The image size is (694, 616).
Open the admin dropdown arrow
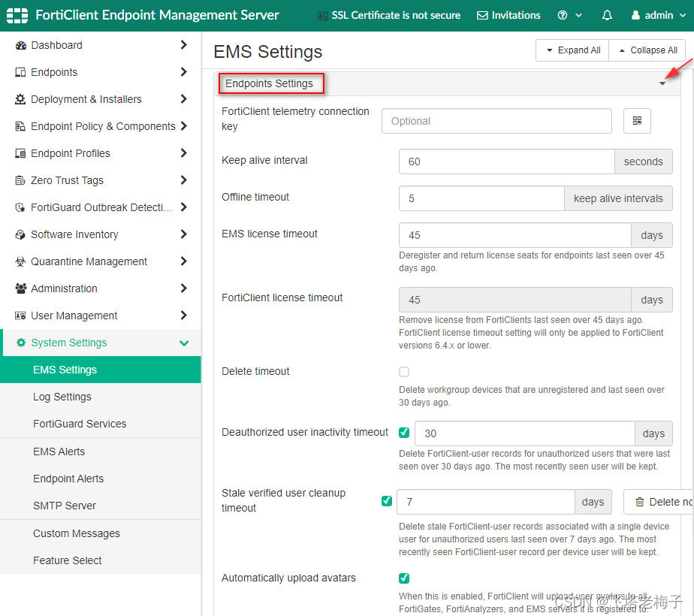point(683,16)
